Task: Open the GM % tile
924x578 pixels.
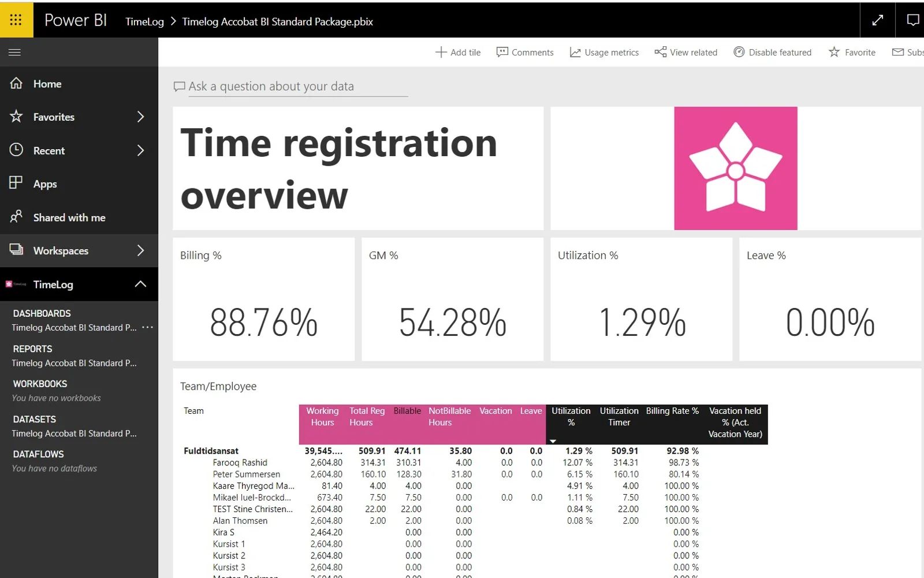Action: (x=453, y=299)
